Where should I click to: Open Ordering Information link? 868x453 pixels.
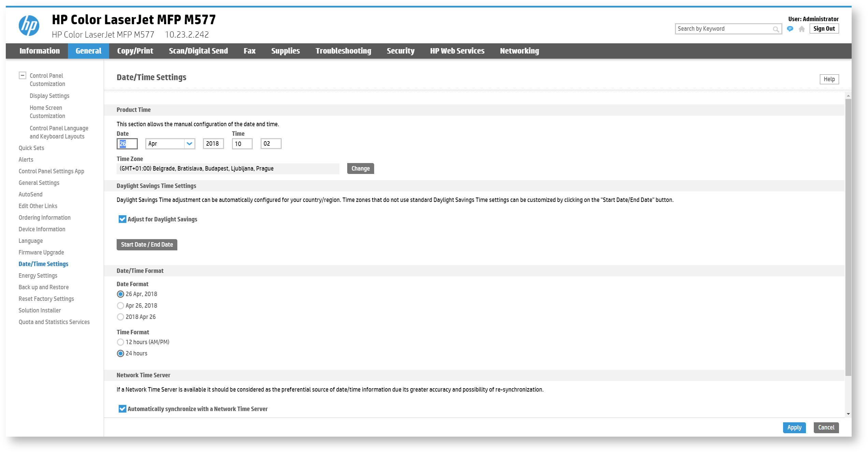click(x=45, y=218)
